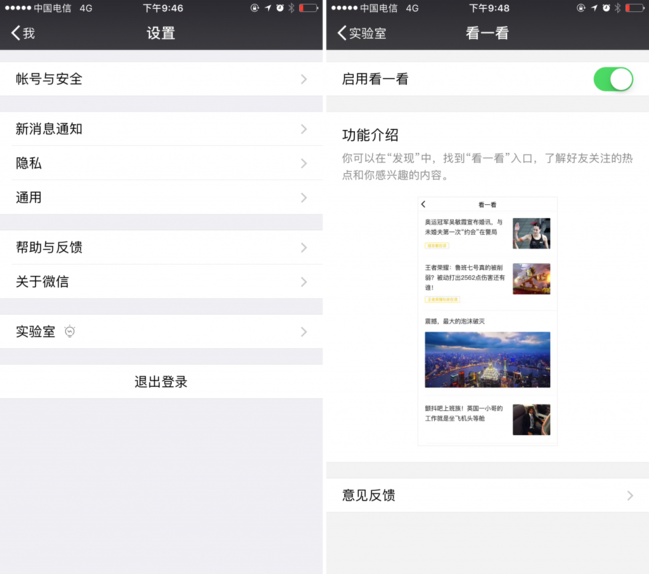This screenshot has height=574, width=649.
Task: Click battery icon in left status bar
Action: coord(308,8)
